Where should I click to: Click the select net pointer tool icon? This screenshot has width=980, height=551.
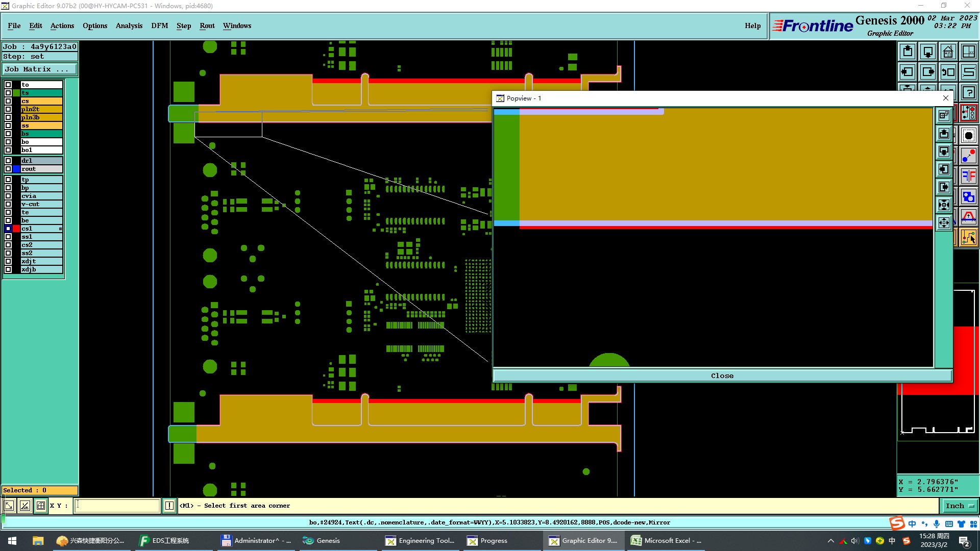968,237
